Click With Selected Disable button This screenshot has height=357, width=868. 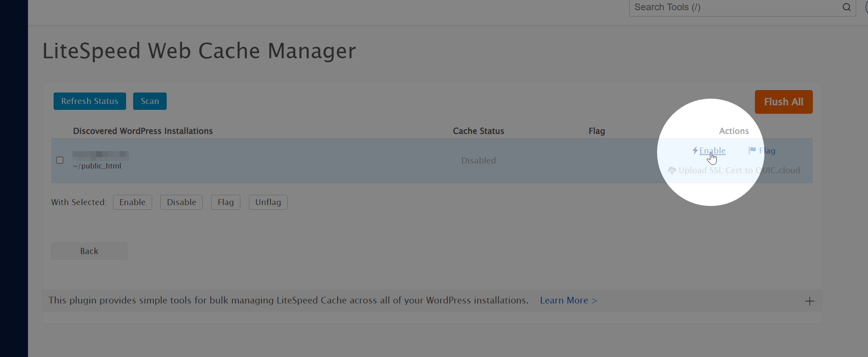coord(181,202)
